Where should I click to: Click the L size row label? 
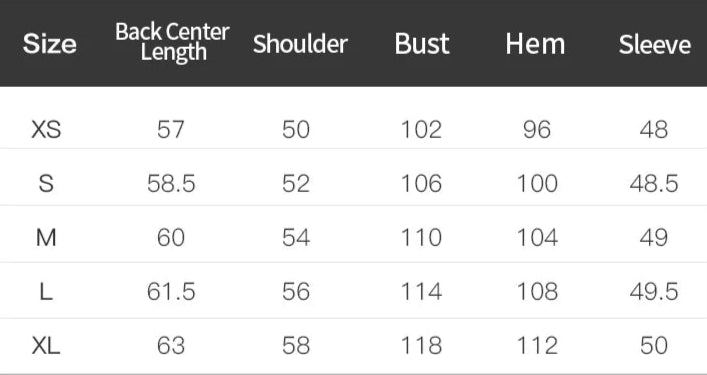pyautogui.click(x=46, y=292)
